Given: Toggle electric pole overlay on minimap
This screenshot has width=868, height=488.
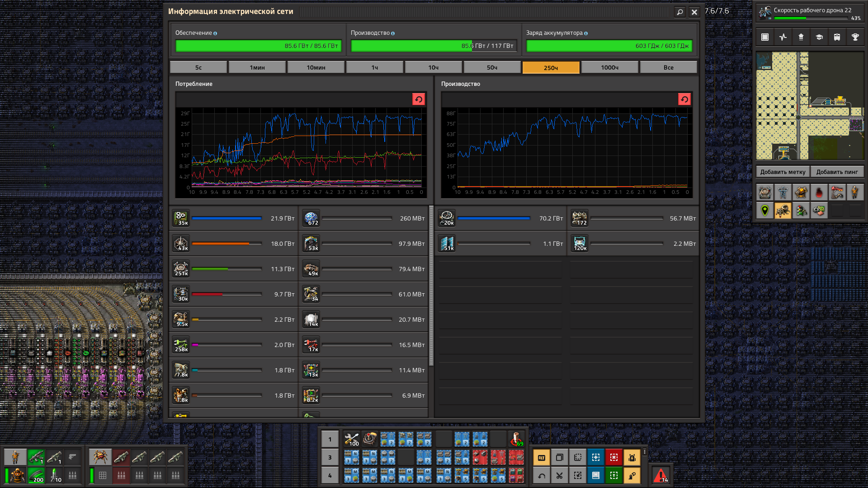Looking at the screenshot, I should point(783,192).
